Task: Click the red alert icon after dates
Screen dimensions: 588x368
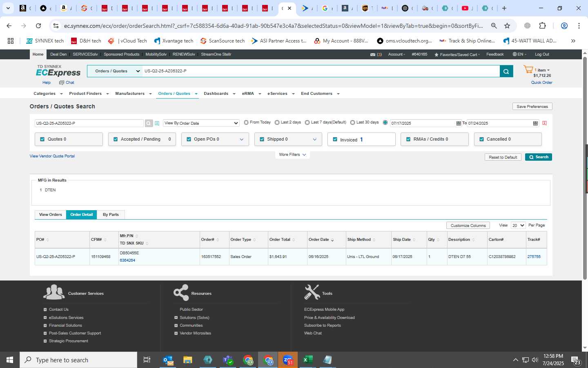Action: (x=544, y=123)
